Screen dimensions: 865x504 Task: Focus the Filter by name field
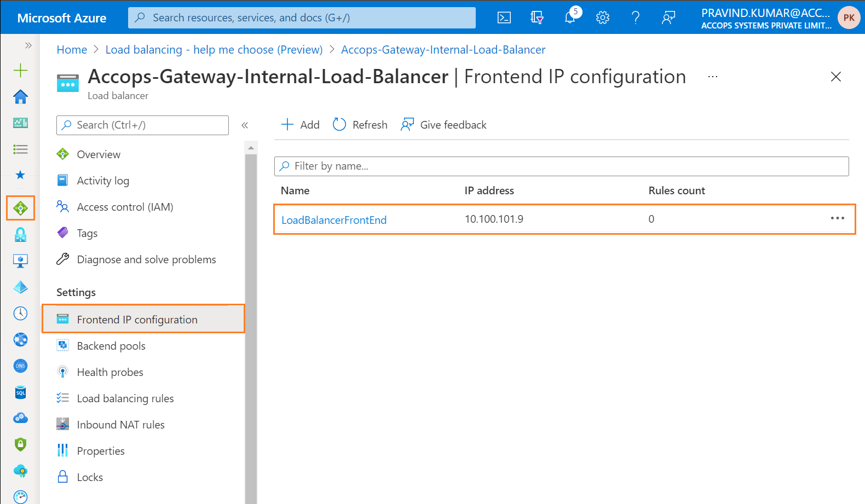pos(561,166)
